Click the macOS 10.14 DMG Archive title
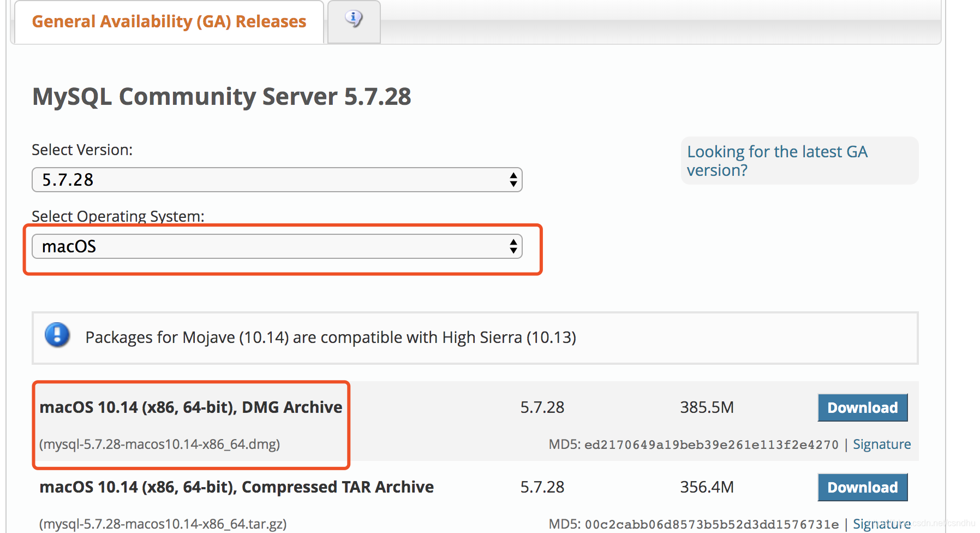980x533 pixels. (x=191, y=407)
